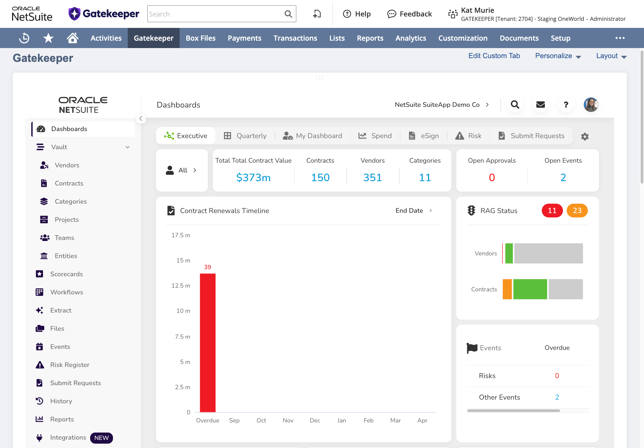Open the Transactions menu
Image resolution: width=644 pixels, height=448 pixels.
point(295,38)
